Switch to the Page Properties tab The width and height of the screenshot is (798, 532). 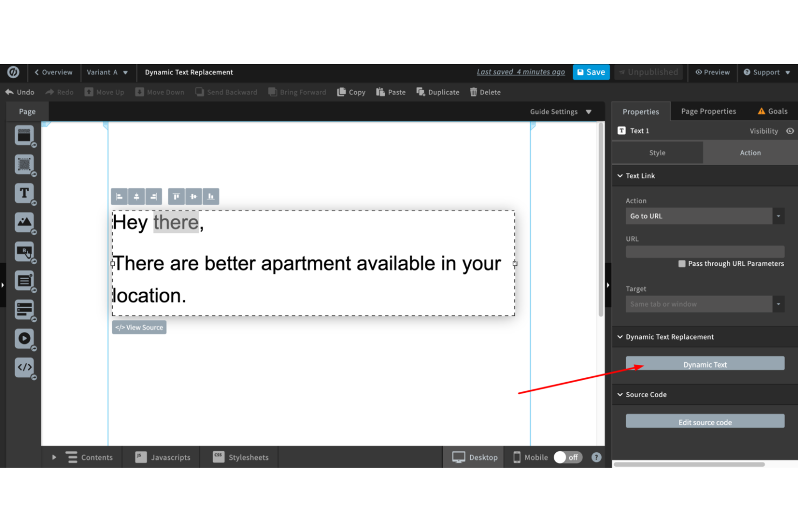point(708,111)
